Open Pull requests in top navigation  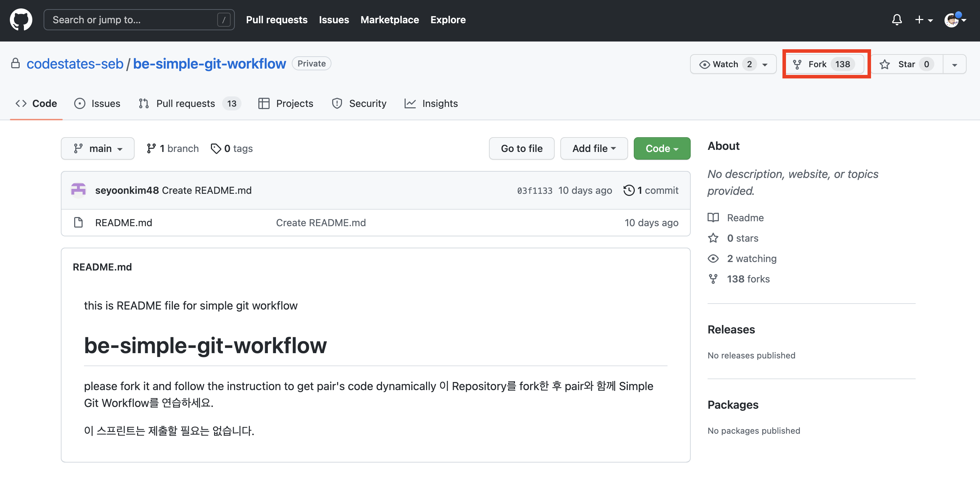coord(277,20)
